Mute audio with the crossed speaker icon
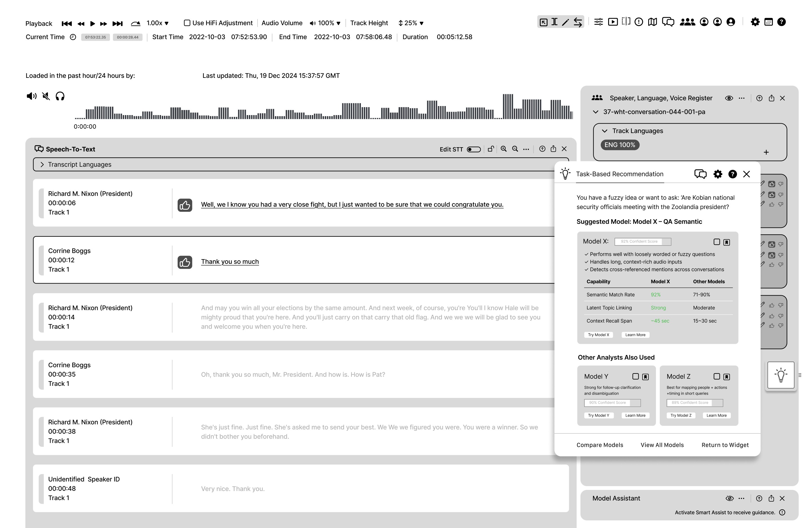The width and height of the screenshot is (812, 528). click(x=46, y=96)
